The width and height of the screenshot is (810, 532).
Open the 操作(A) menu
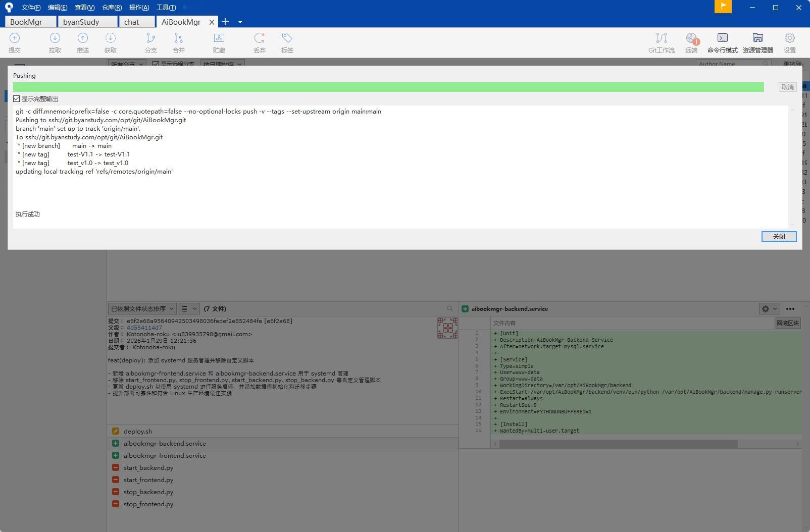[x=139, y=7]
